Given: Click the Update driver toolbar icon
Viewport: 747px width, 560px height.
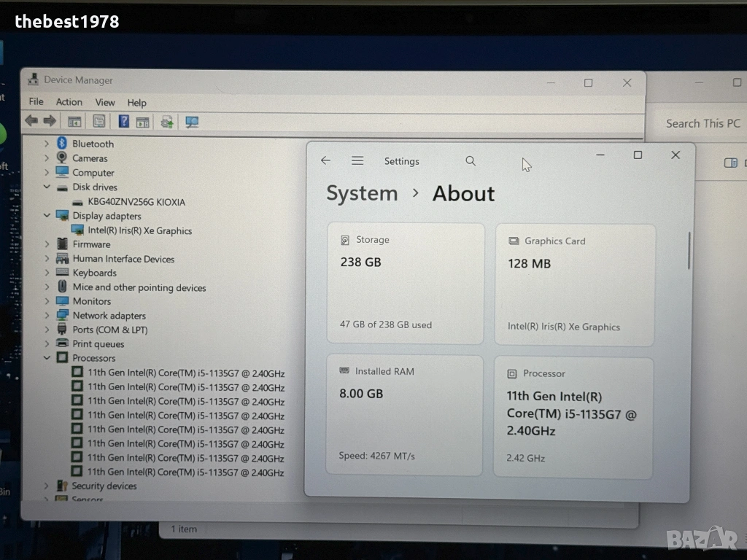Looking at the screenshot, I should tap(167, 122).
